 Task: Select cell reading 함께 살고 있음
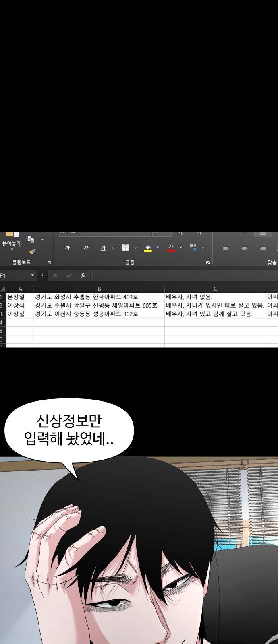coord(215,314)
